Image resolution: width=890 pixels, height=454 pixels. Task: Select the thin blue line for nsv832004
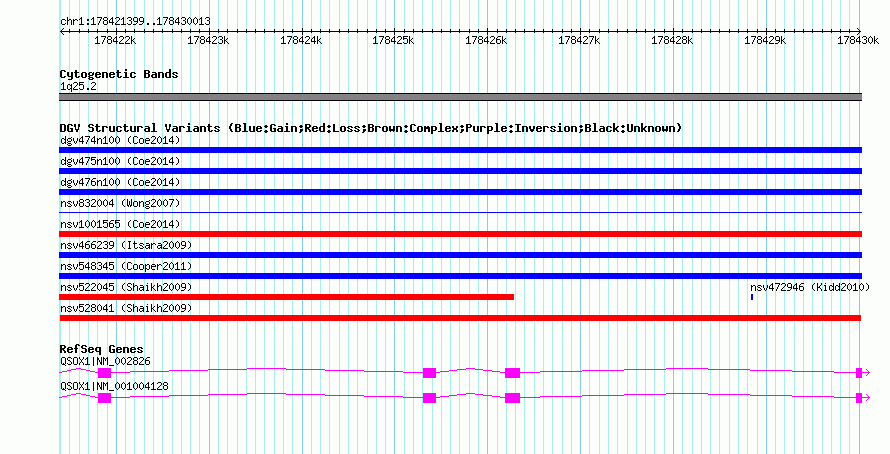pyautogui.click(x=460, y=212)
